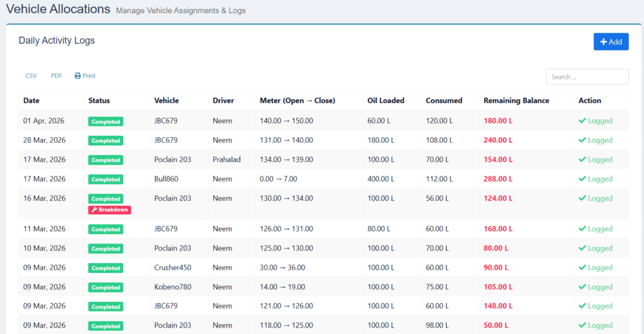Click Completed badge for 01 Apr, 2026
Image resolution: width=644 pixels, height=334 pixels.
tap(106, 121)
